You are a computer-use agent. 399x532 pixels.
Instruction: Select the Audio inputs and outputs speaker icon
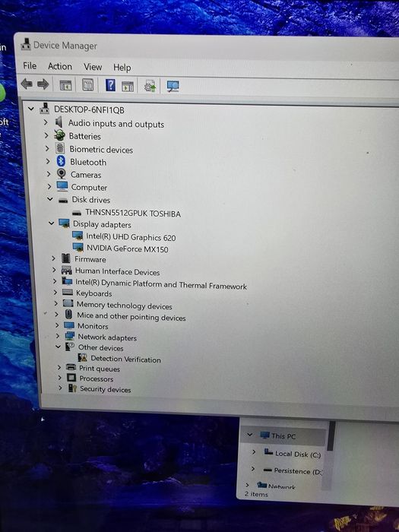tap(59, 122)
